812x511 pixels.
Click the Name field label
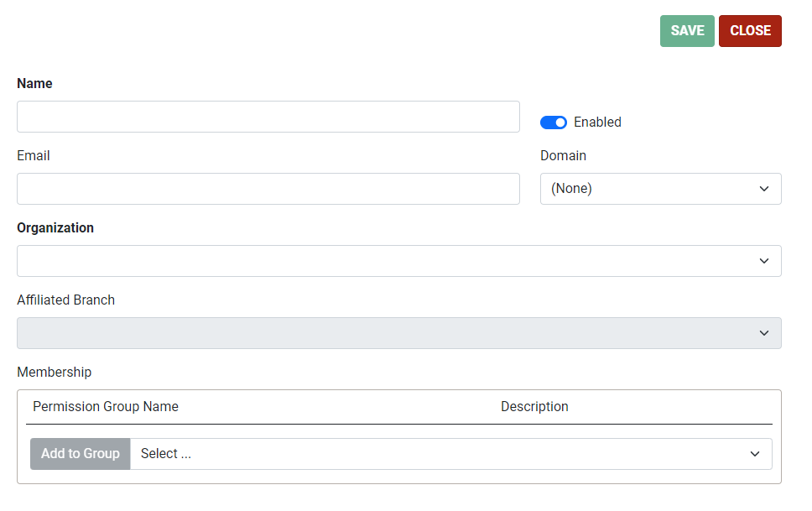(x=34, y=83)
